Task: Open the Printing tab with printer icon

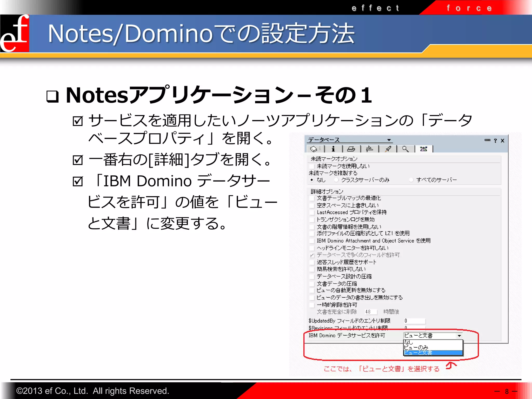Action: click(351, 149)
